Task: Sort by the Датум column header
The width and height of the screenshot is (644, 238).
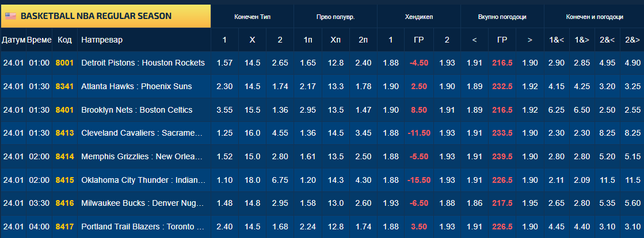Action: pos(13,40)
